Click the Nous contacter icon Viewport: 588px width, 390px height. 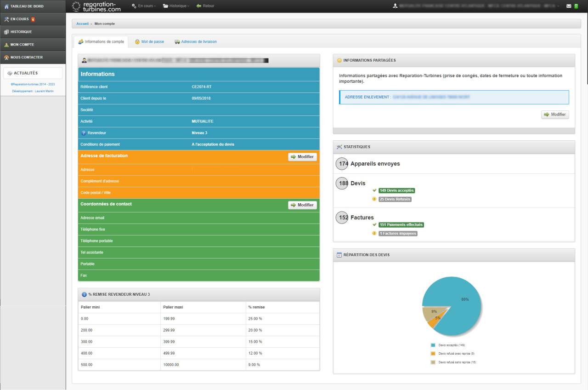point(6,57)
